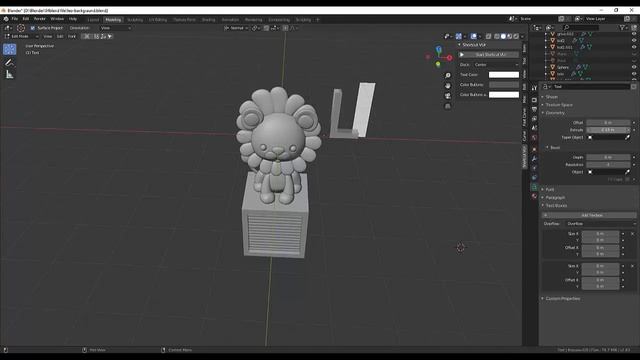Open the Text Color swatch
640x360 pixels.
(x=504, y=75)
